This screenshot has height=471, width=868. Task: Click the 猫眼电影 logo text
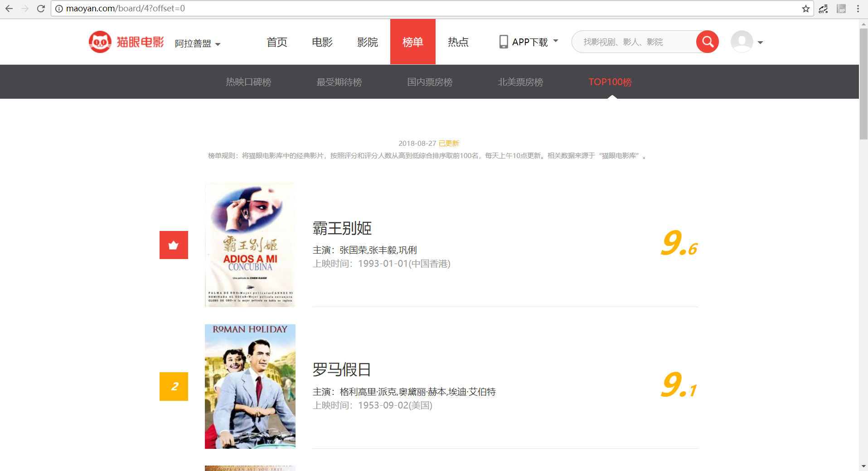[140, 42]
